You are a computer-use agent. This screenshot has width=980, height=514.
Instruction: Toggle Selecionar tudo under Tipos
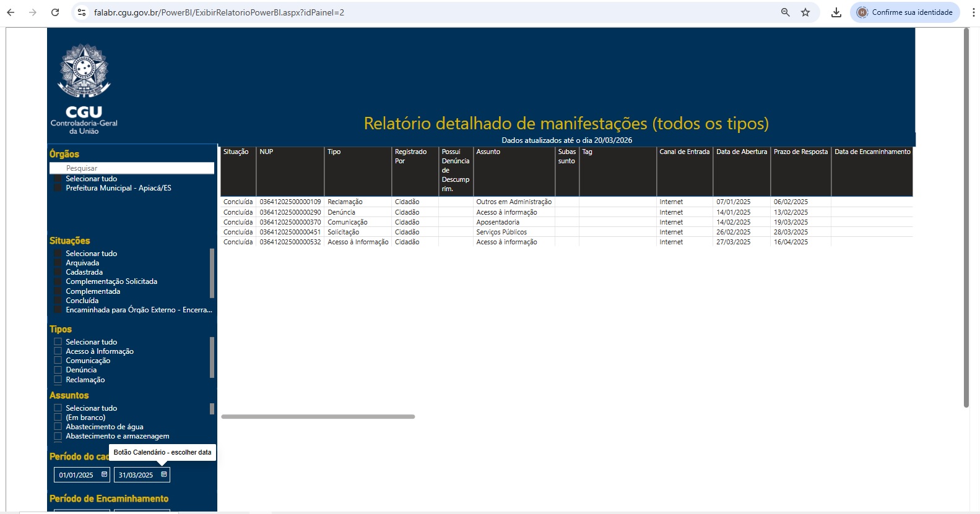click(58, 342)
